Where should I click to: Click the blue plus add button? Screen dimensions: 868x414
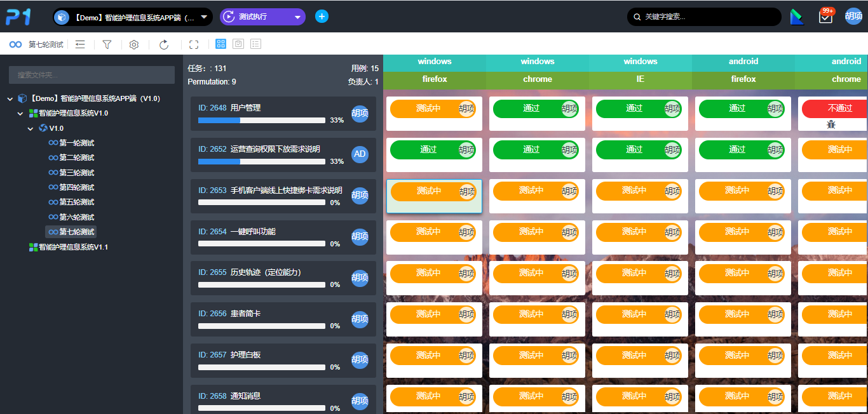click(322, 17)
